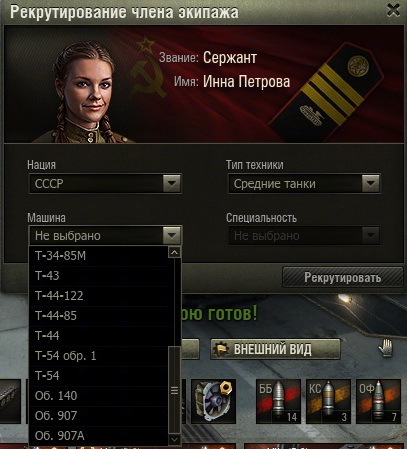Click the sergeant shoulder strap insignia
Viewport: 407px width, 449px height.
327,92
